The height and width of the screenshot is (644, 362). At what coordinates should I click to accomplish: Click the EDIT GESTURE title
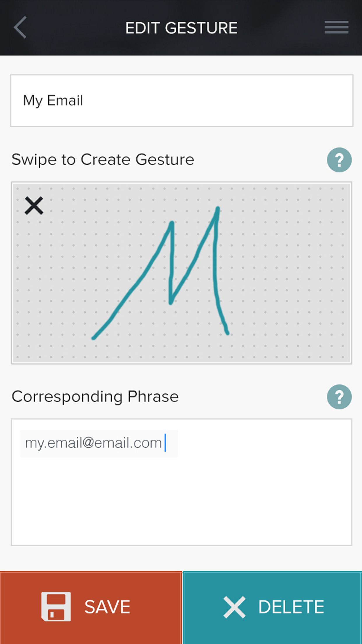coord(181,28)
